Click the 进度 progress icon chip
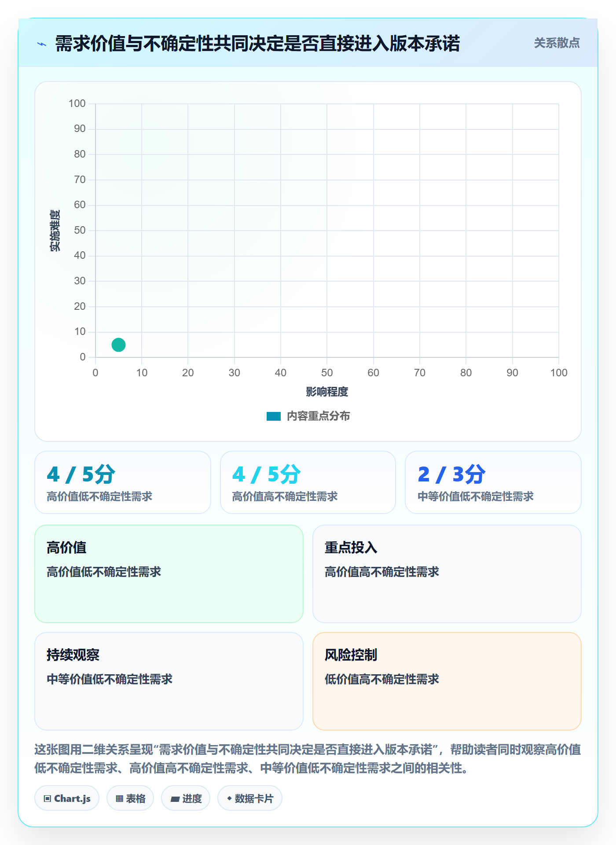Image resolution: width=616 pixels, height=845 pixels. coord(186,798)
